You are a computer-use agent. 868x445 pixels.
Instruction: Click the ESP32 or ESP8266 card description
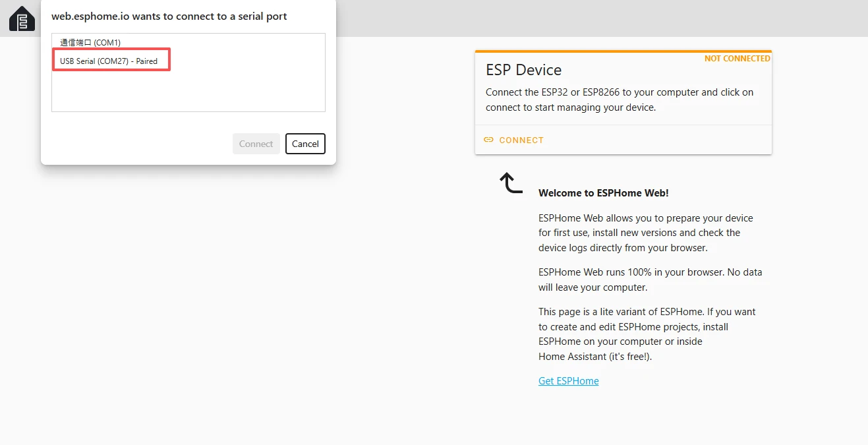(x=619, y=100)
